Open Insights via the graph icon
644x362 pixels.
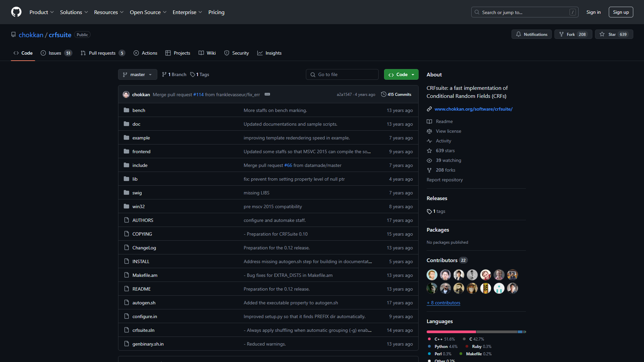click(x=260, y=53)
